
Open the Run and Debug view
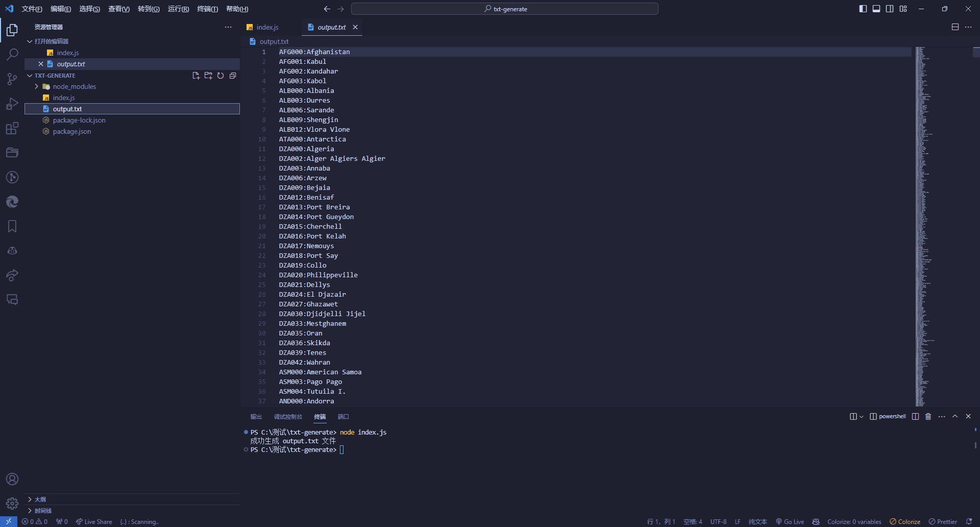(12, 104)
